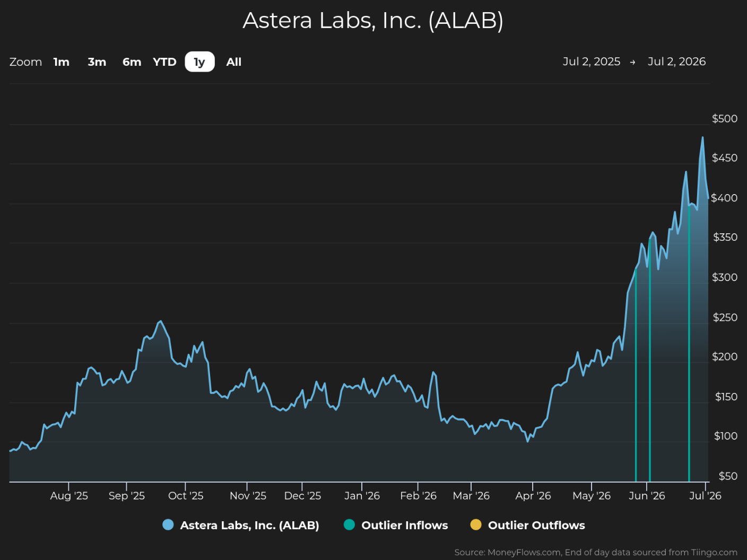The width and height of the screenshot is (747, 560).
Task: Click the Zoom label text
Action: pos(25,62)
